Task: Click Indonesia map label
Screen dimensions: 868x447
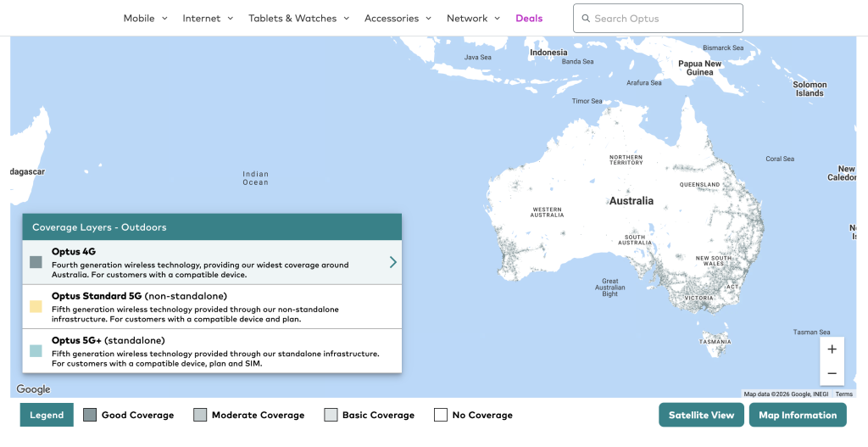Action: click(548, 53)
